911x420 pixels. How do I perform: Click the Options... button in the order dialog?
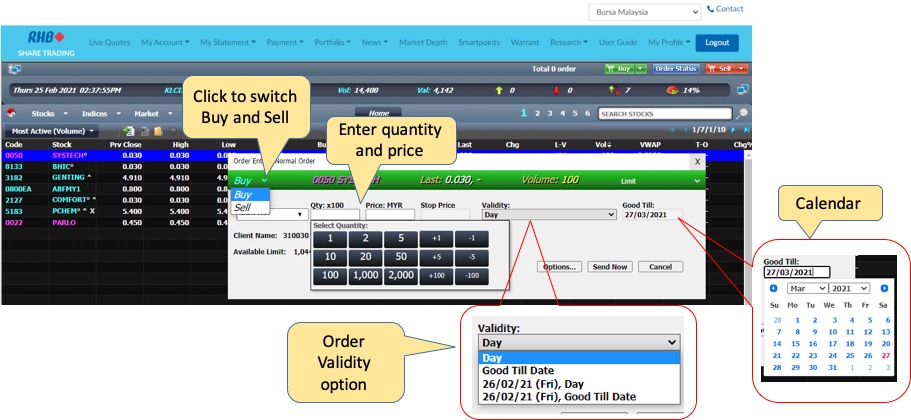pyautogui.click(x=559, y=267)
